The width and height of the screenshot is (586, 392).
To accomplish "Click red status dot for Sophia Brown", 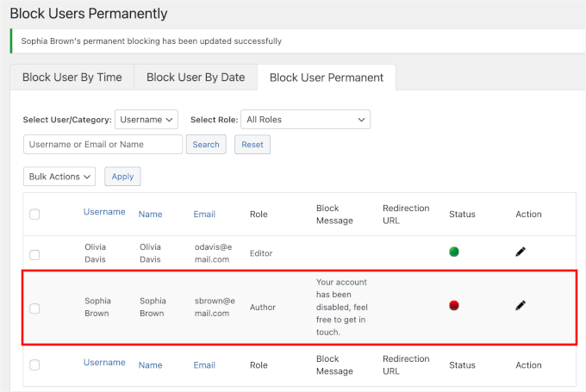I will tap(454, 305).
